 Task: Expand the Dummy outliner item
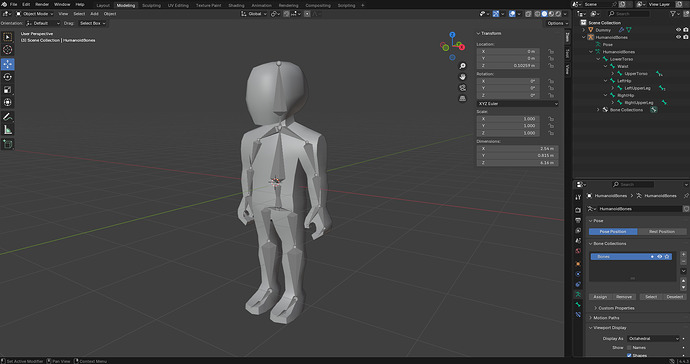click(584, 30)
